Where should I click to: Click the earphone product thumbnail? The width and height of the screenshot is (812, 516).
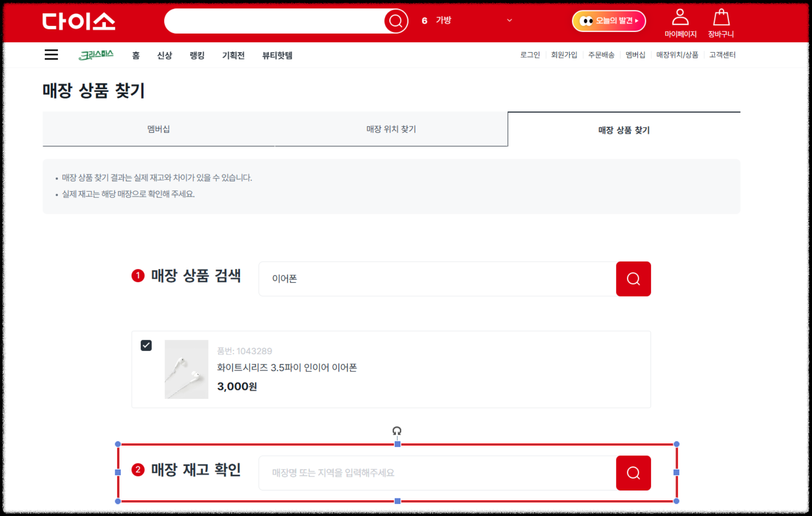[187, 369]
